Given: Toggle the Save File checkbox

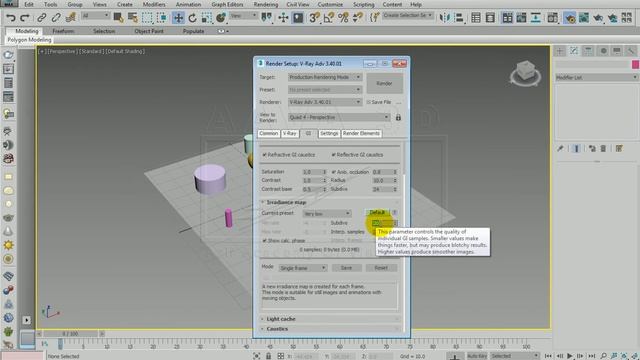Looking at the screenshot, I should pos(369,102).
